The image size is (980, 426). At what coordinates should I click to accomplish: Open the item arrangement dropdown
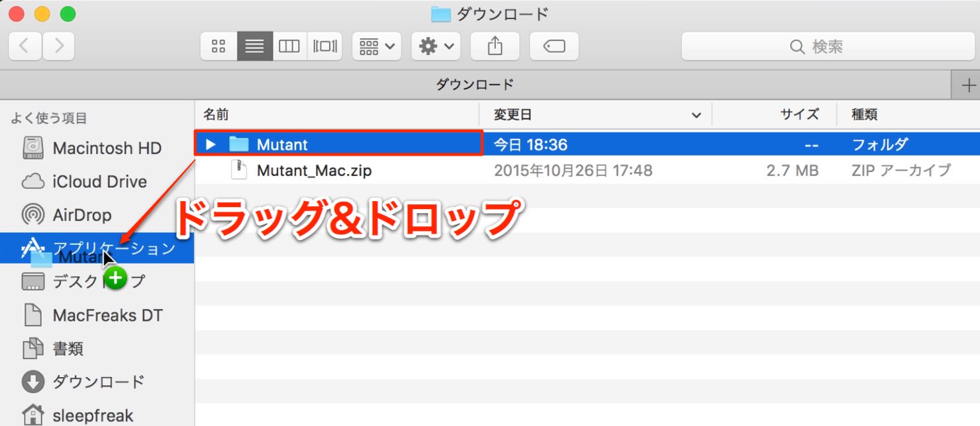(x=376, y=46)
